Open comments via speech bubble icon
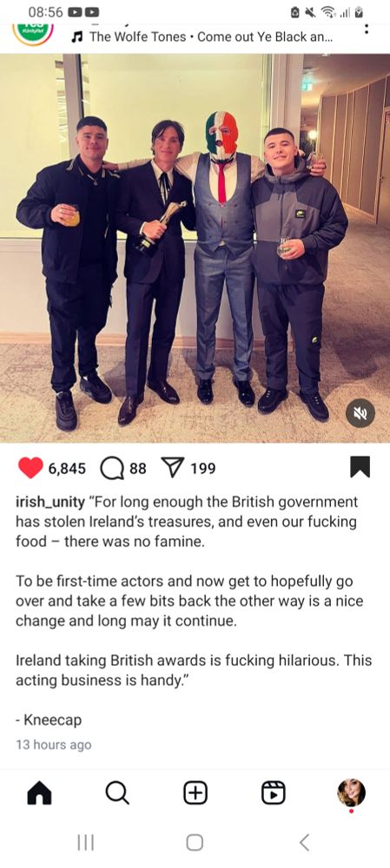The width and height of the screenshot is (390, 868). [x=112, y=469]
